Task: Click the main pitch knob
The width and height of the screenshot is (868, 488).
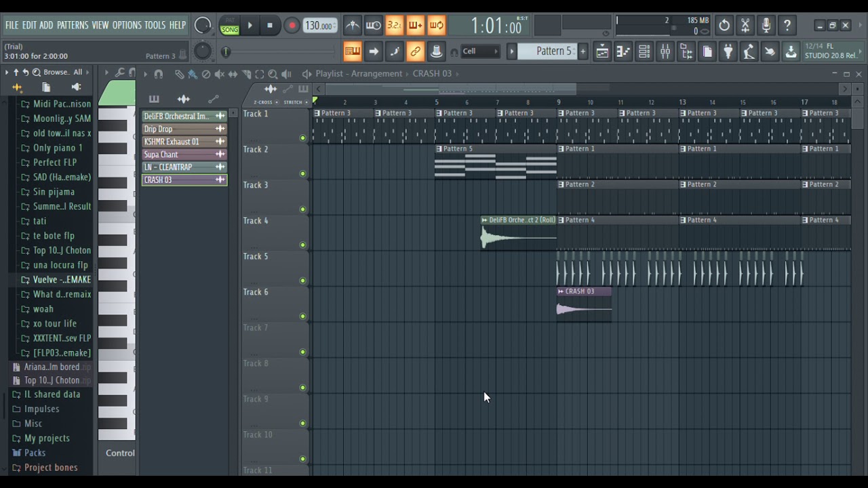Action: click(x=202, y=52)
